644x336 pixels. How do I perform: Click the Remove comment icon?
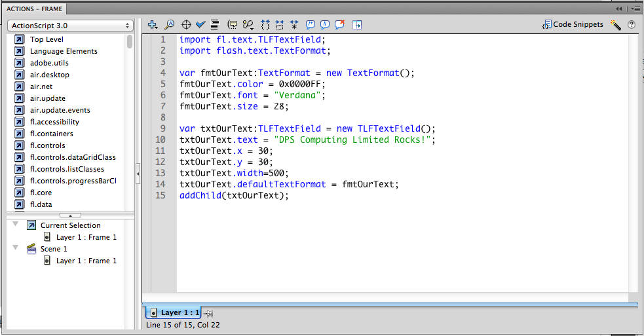pos(340,25)
